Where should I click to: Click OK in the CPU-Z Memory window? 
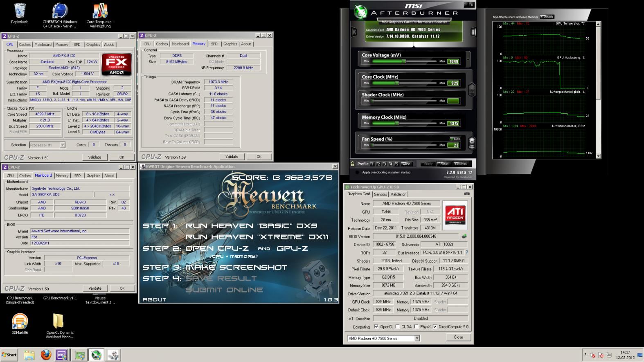click(x=259, y=157)
